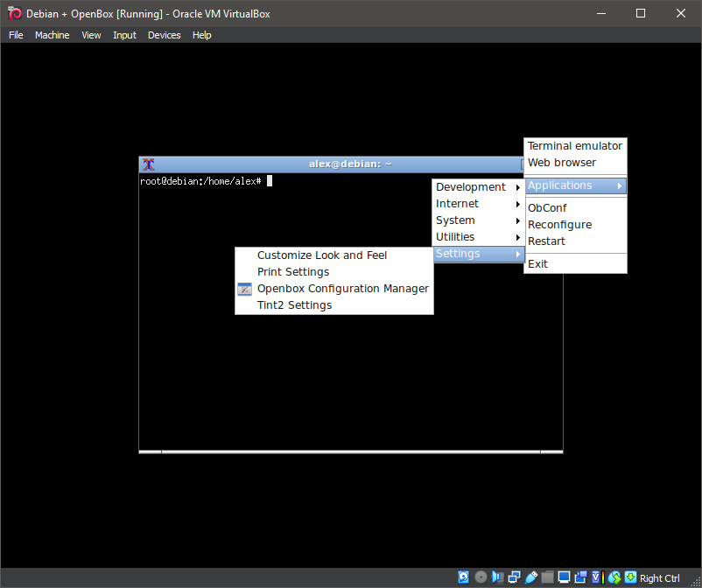Click the recording status icon in status bar

point(579,577)
